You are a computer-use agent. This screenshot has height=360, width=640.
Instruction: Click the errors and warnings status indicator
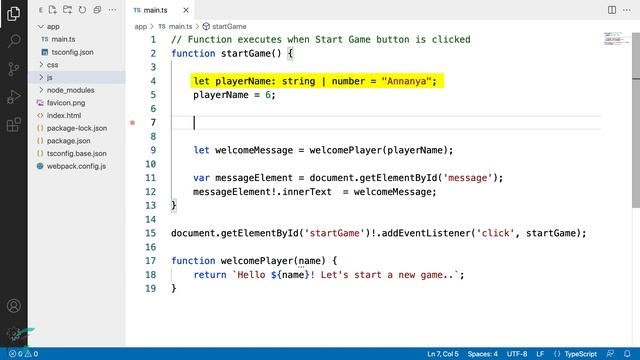24,354
